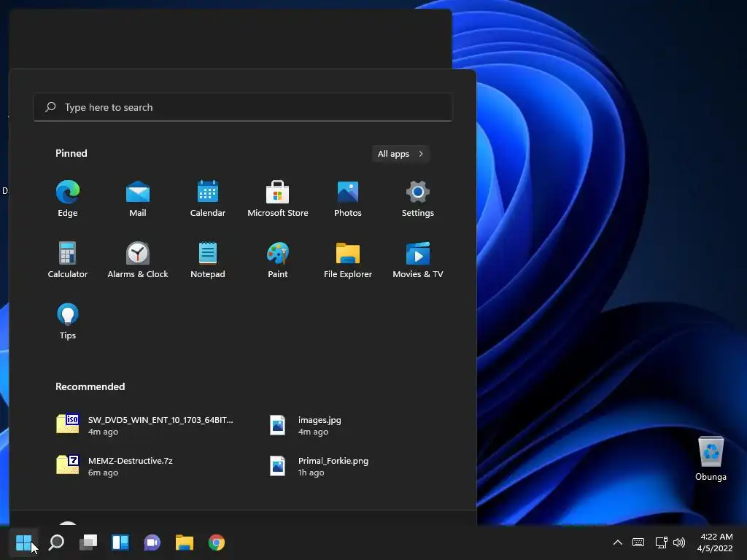Viewport: 747px width, 560px height.
Task: Launch Notepad from pinned apps
Action: click(208, 260)
